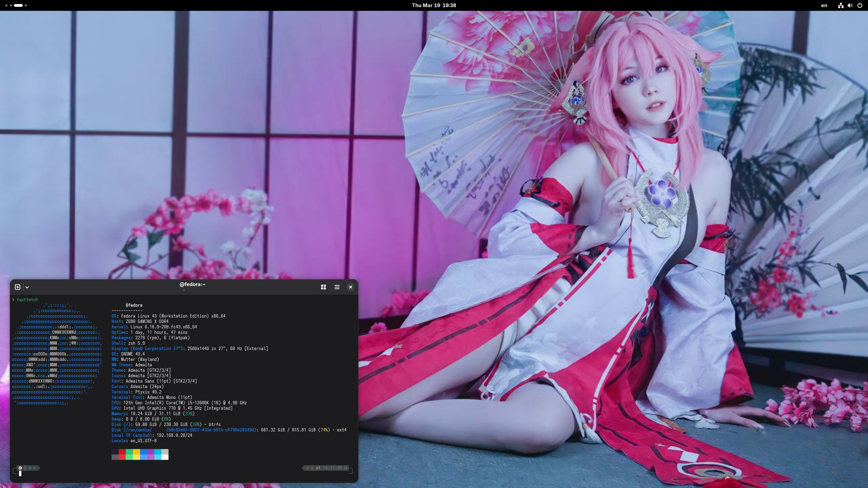The image size is (868, 488).
Task: Click the power icon in the top bar
Action: (860, 5)
